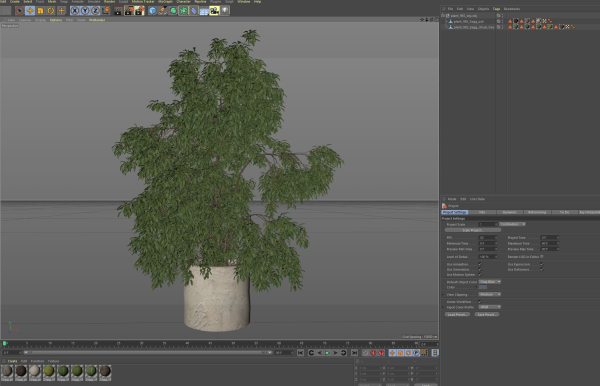The image size is (600, 386).
Task: Open the View Clipping dropdown
Action: [490, 295]
